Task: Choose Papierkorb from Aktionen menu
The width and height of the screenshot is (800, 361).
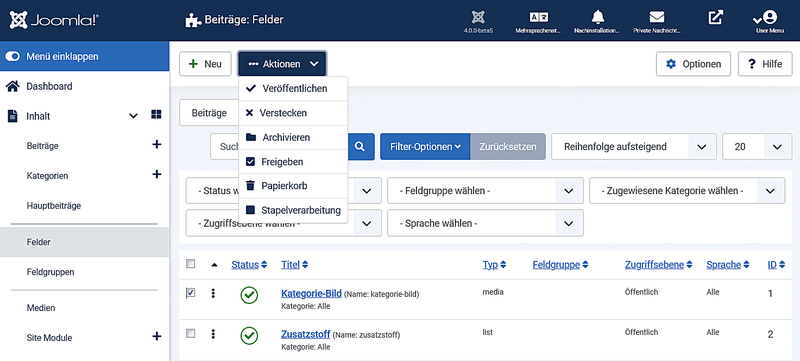Action: 293,186
